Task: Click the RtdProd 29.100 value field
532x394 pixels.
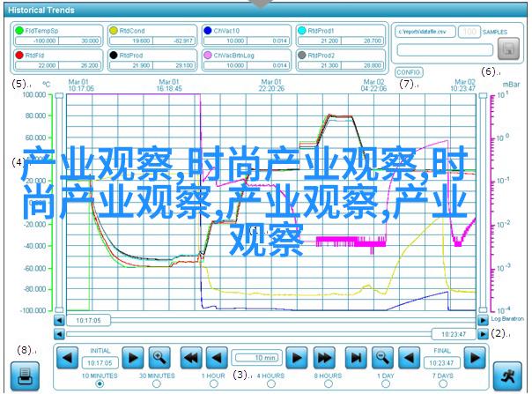Action: [174, 65]
